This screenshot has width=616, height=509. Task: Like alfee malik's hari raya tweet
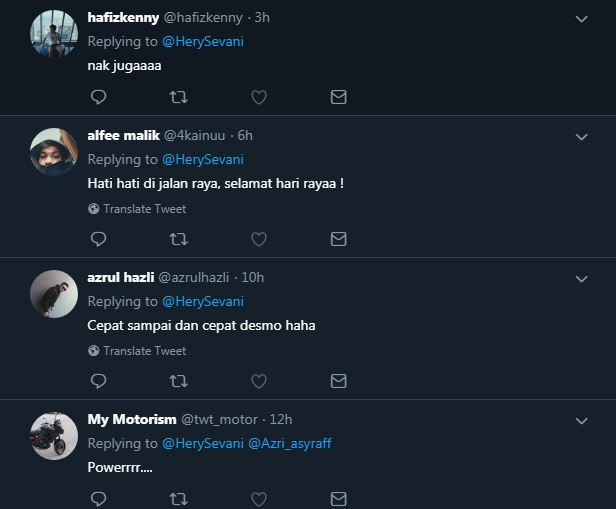(x=258, y=239)
